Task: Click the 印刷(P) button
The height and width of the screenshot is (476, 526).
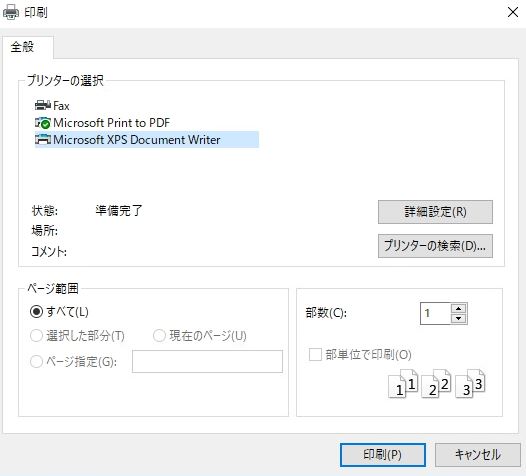Action: (x=383, y=455)
